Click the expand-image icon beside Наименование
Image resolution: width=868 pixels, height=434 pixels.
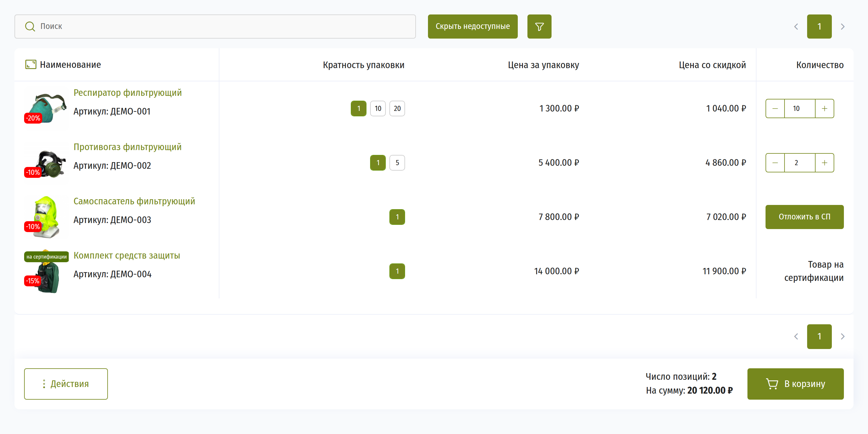pyautogui.click(x=31, y=64)
